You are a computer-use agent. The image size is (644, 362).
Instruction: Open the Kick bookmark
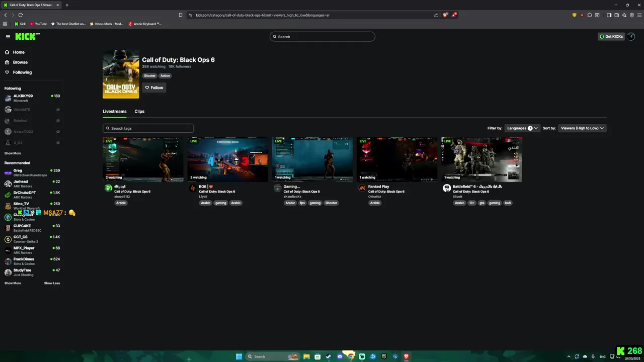(x=20, y=24)
